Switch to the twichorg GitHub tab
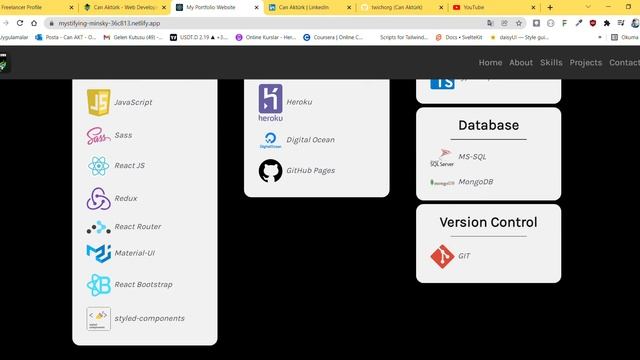This screenshot has width=640, height=360. [x=402, y=7]
